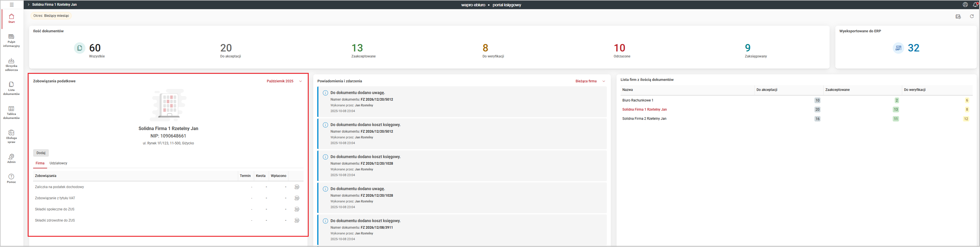980x247 pixels.
Task: Click the Okres: Bieżący miesiąc filter chip
Action: [51, 16]
